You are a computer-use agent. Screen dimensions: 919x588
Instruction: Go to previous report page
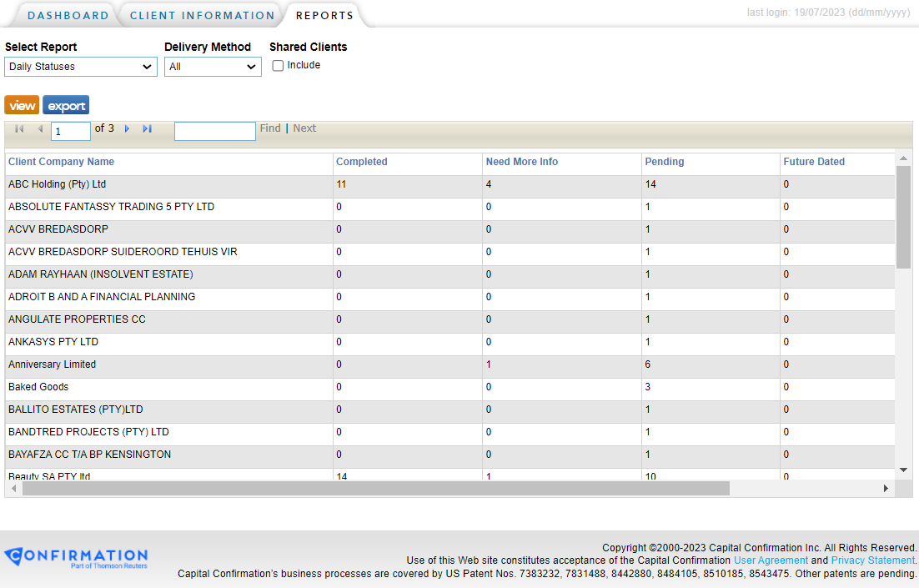[x=40, y=129]
